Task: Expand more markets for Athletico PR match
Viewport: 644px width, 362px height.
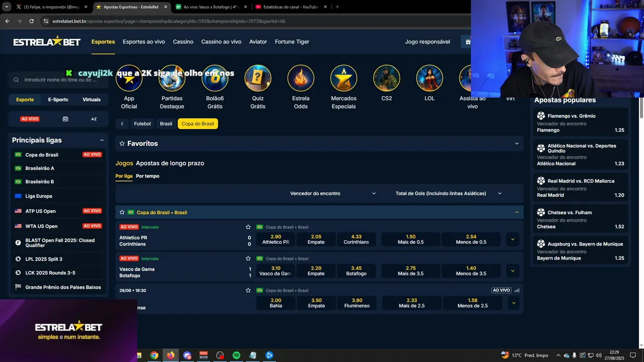Action: pos(513,239)
